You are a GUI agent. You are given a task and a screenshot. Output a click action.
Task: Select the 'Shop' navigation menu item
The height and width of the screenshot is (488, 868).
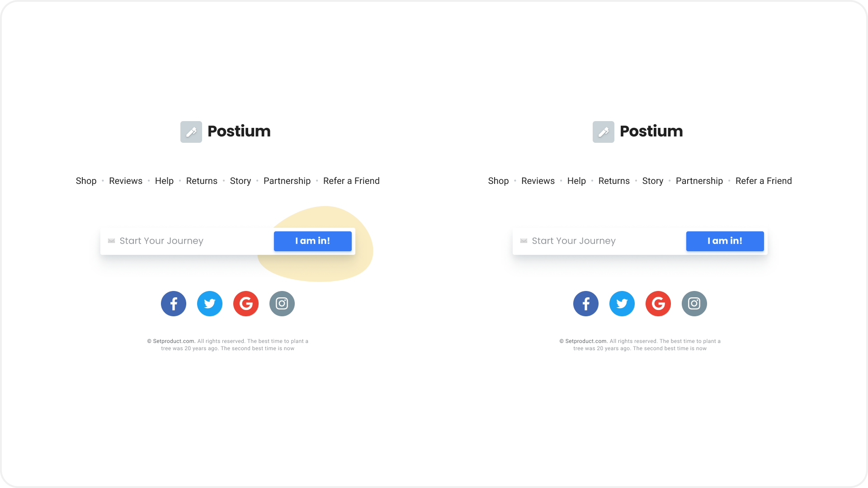pos(86,181)
